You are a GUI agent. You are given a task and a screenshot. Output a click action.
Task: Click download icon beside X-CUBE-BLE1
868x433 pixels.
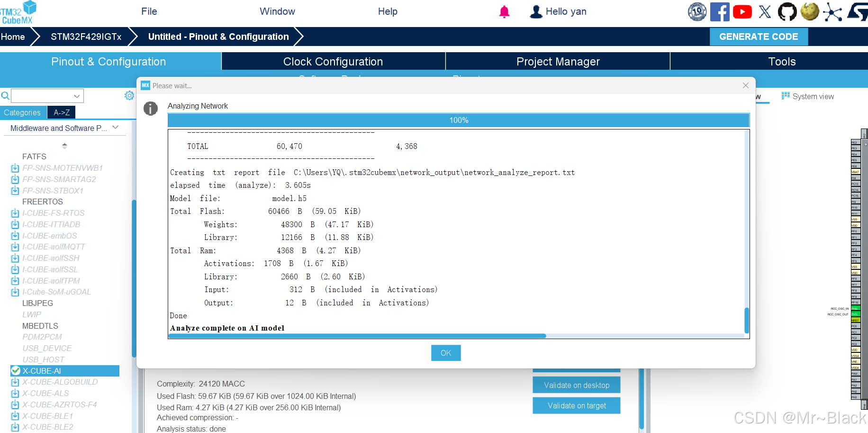point(15,416)
